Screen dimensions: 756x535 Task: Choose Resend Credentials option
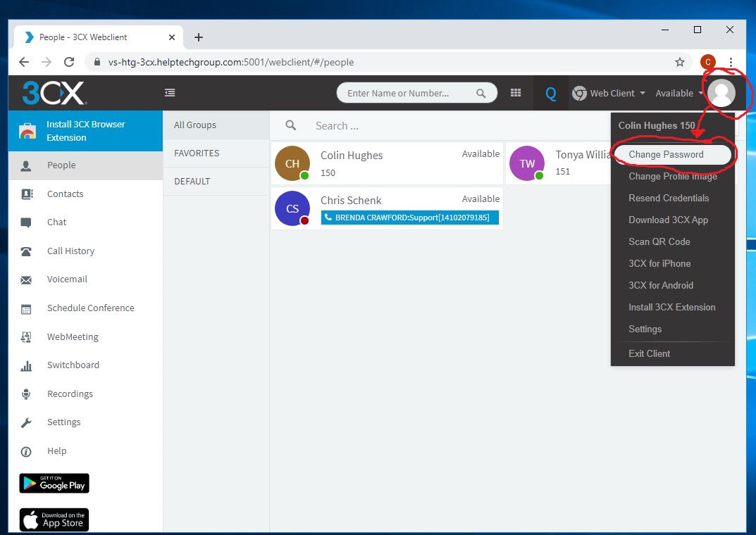coord(669,198)
